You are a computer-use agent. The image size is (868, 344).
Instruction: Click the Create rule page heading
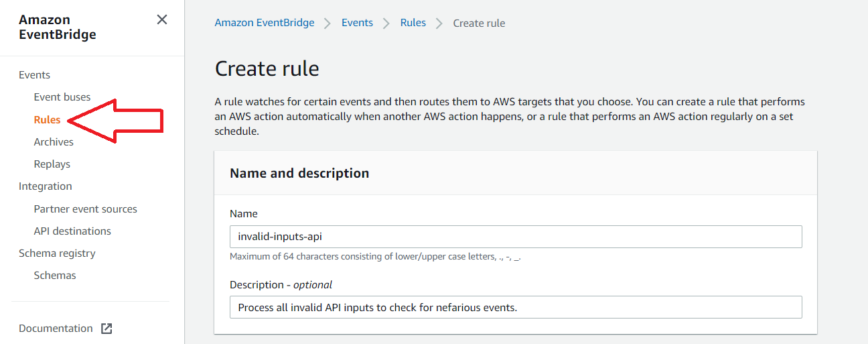[267, 68]
